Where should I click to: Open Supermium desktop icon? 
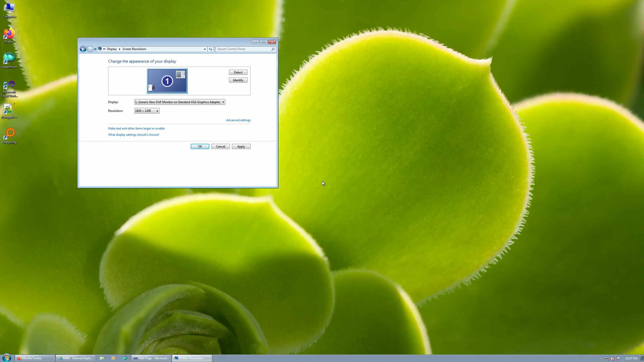pyautogui.click(x=9, y=60)
